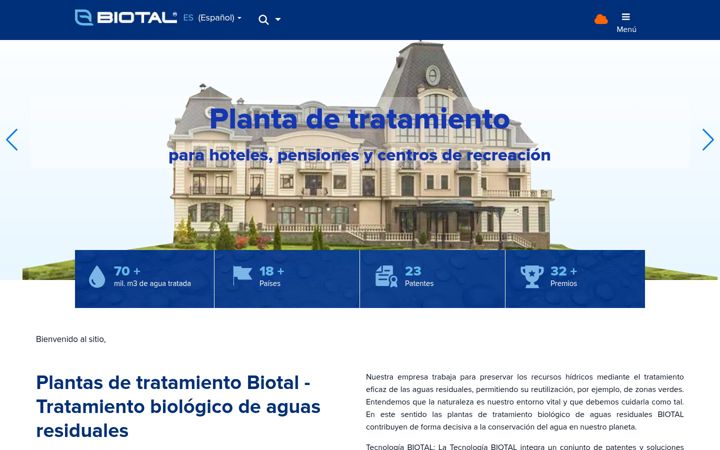Advance to next slide with right arrow

tap(708, 140)
